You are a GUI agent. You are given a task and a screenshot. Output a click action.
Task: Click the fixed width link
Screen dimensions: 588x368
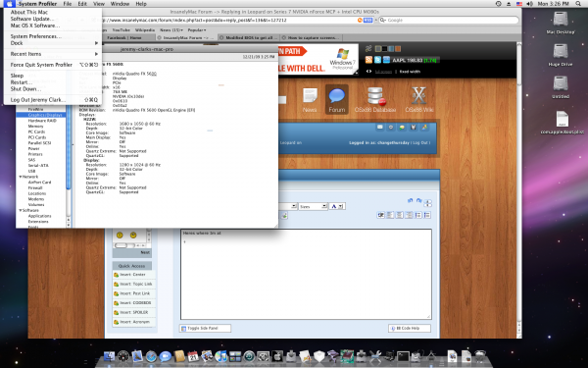pos(410,72)
